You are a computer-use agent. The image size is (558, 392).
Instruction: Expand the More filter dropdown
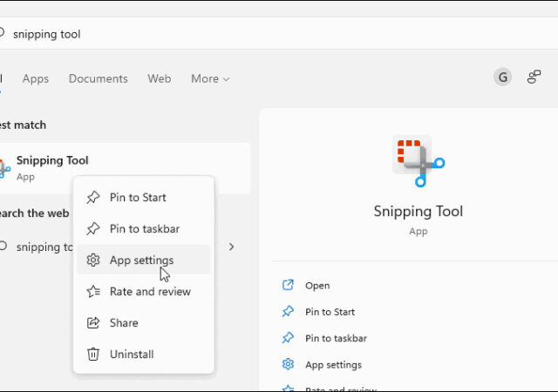[x=210, y=78]
